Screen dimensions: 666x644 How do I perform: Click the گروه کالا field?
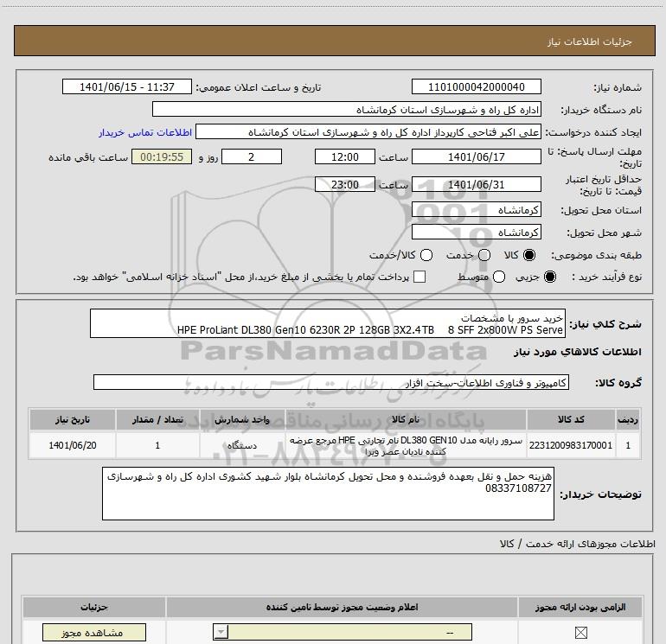pyautogui.click(x=331, y=382)
